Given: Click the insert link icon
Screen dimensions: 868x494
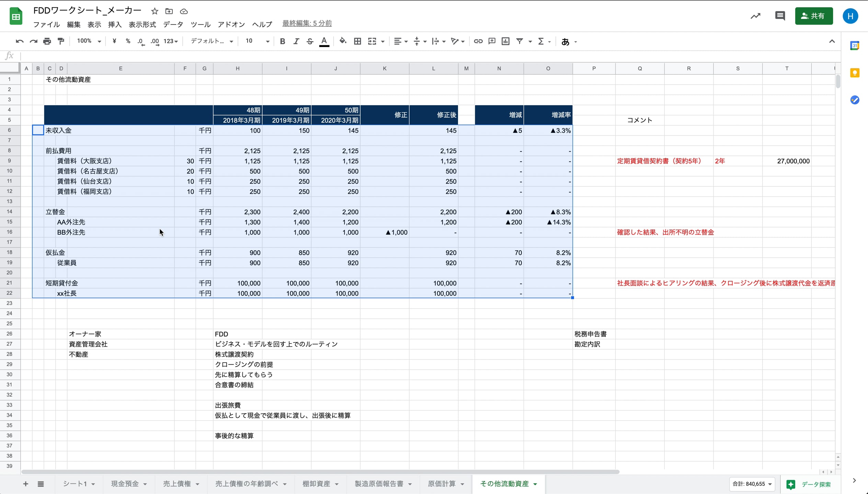Looking at the screenshot, I should click(478, 42).
